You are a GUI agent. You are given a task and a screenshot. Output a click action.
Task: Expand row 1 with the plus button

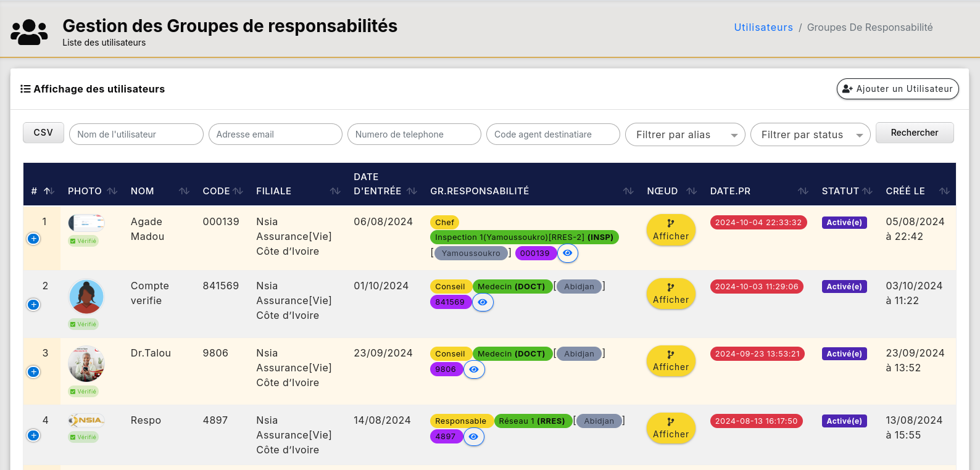click(33, 239)
